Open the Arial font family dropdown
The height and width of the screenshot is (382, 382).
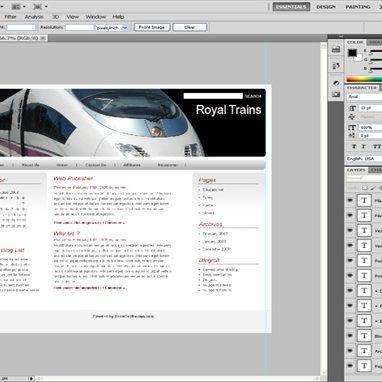pos(364,97)
